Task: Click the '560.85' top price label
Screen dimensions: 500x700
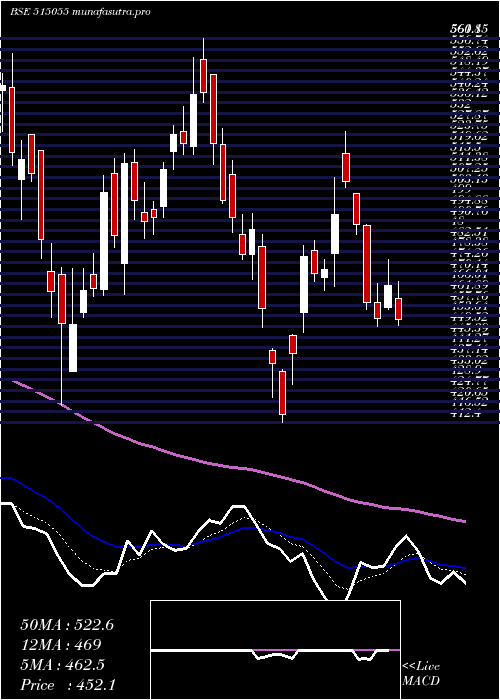Action: pyautogui.click(x=468, y=29)
